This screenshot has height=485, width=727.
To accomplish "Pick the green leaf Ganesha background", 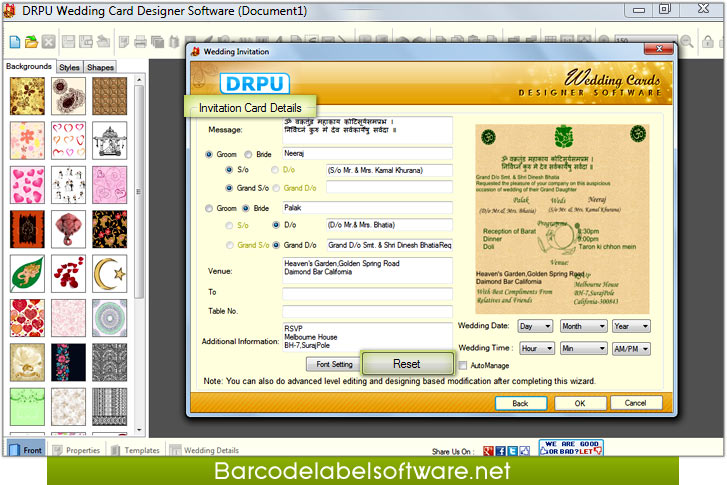I will [27, 274].
